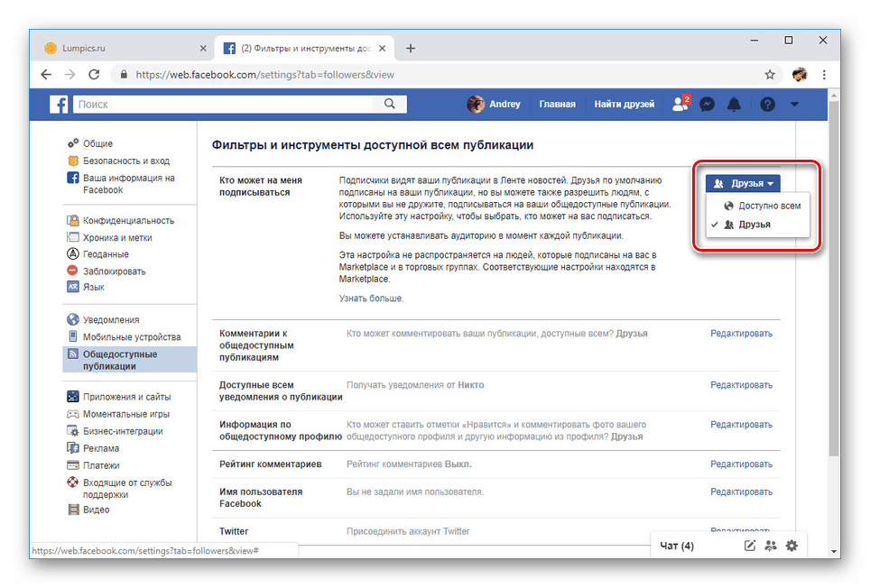Image resolution: width=870 pixels, height=588 pixels.
Task: Click the site lock icon
Action: click(x=124, y=74)
